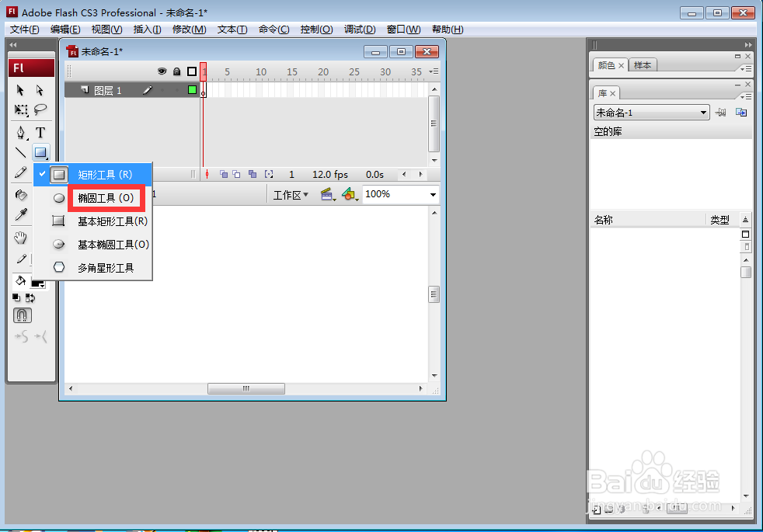
Task: Click frame 1 in the timeline
Action: pyautogui.click(x=204, y=89)
